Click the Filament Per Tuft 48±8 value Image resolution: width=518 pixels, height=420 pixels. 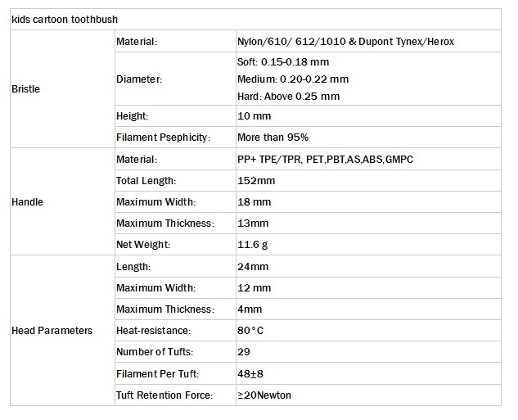249,374
